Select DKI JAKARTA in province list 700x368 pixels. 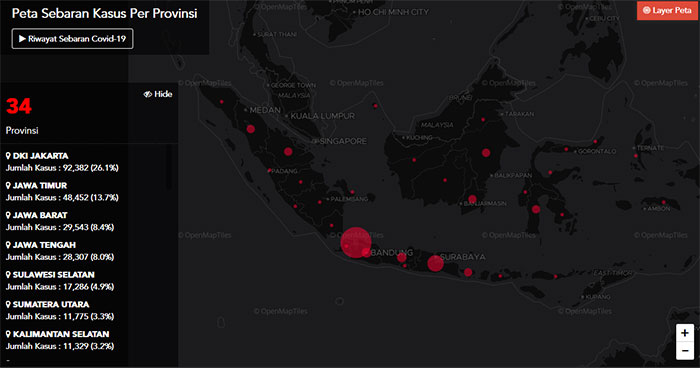pos(40,156)
